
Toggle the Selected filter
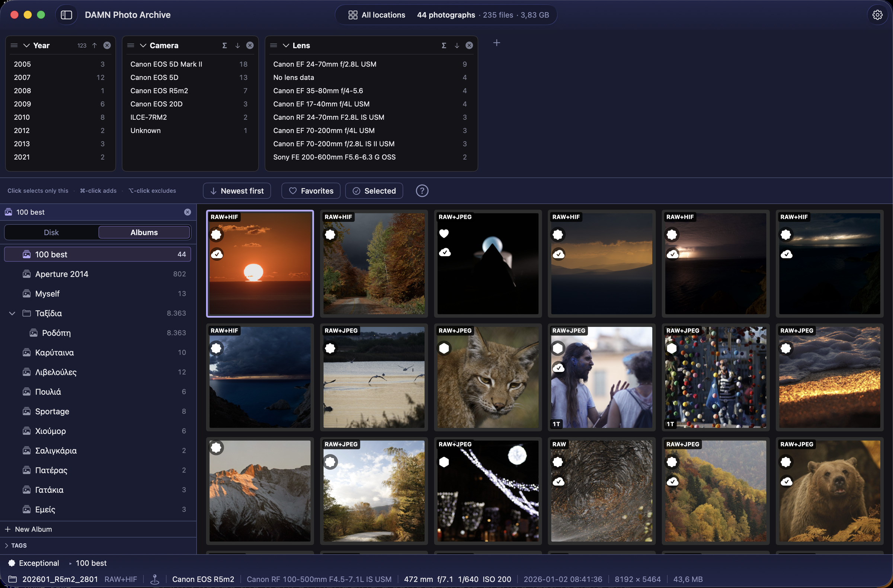374,191
